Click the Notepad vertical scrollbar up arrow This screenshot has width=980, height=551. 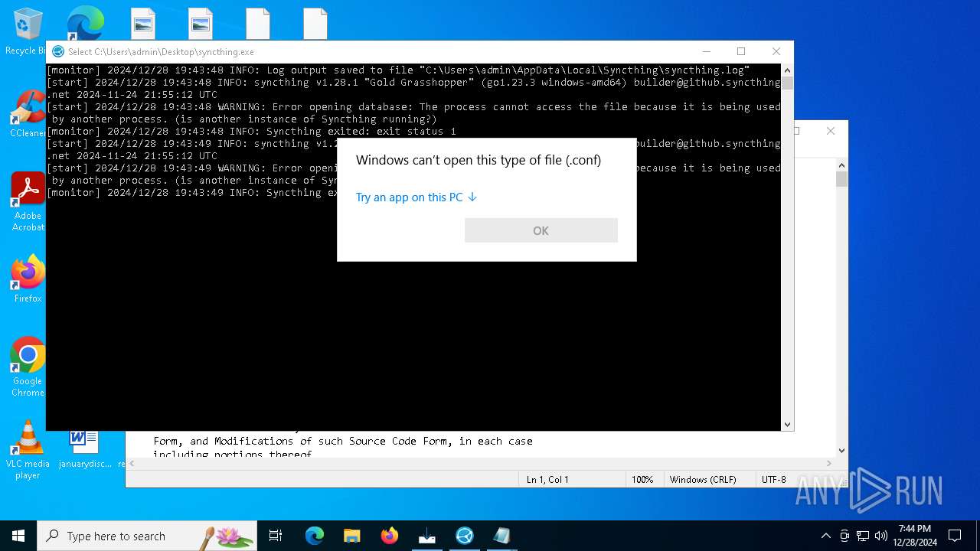pos(841,164)
